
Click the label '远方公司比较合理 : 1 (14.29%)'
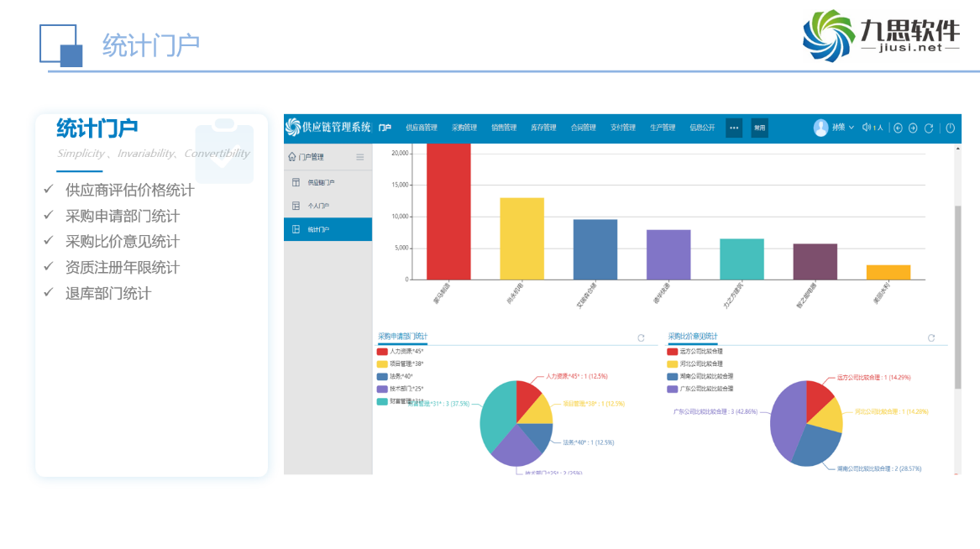pyautogui.click(x=873, y=377)
